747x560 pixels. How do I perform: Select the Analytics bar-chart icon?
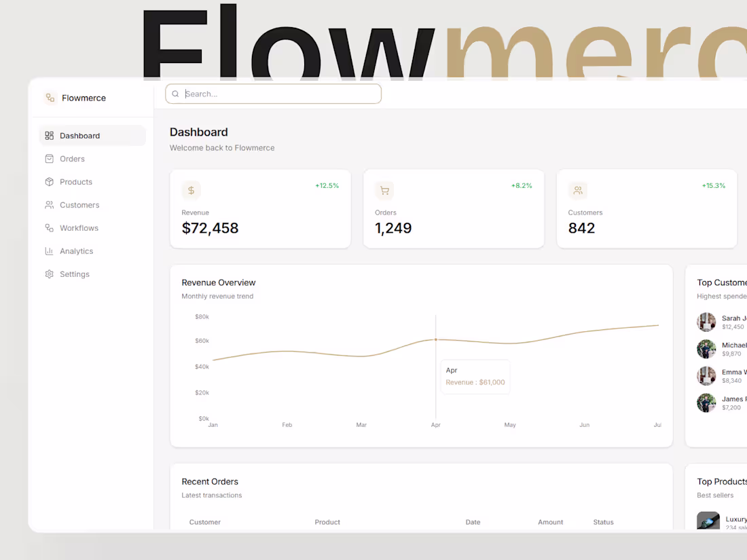coord(49,250)
